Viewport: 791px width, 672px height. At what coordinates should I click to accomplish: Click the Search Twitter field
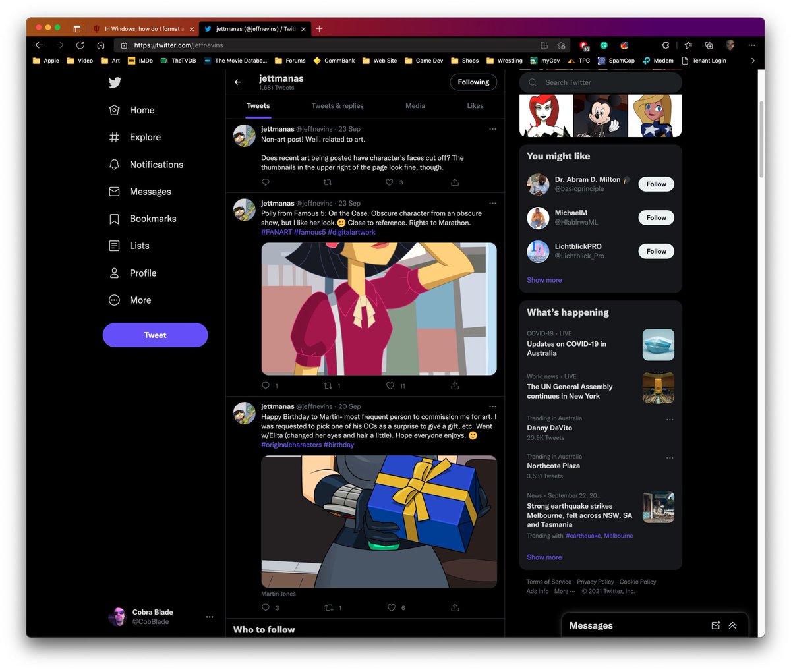coord(601,82)
